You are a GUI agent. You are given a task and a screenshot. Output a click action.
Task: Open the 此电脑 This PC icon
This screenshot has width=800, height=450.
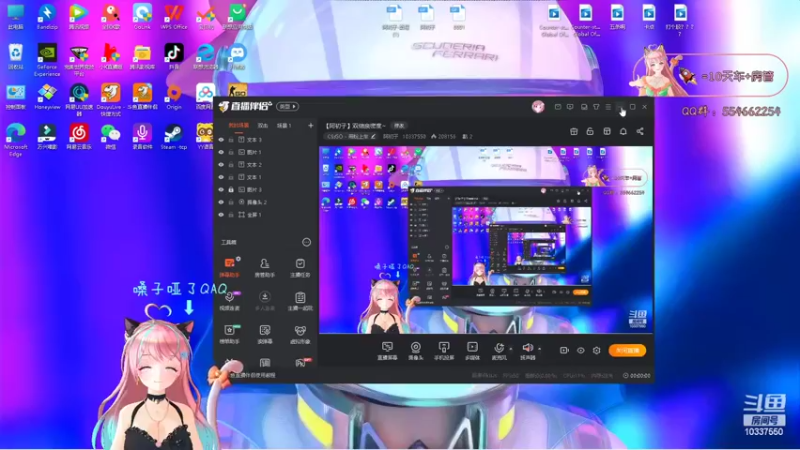pos(15,17)
